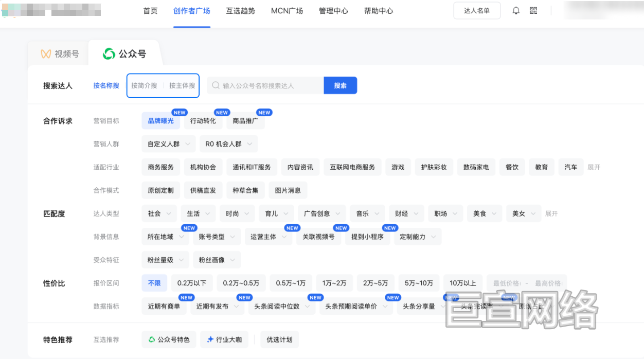Viewport: 644px width, 359px height.
Task: Select 按简介搜 search mode
Action: [x=144, y=85]
